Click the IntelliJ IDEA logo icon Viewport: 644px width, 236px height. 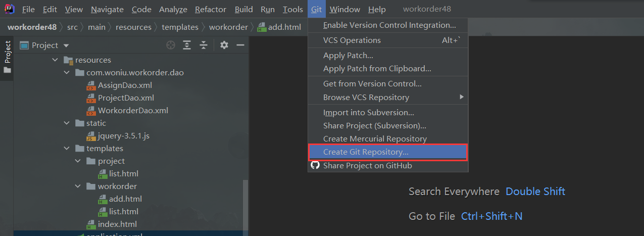click(x=10, y=9)
